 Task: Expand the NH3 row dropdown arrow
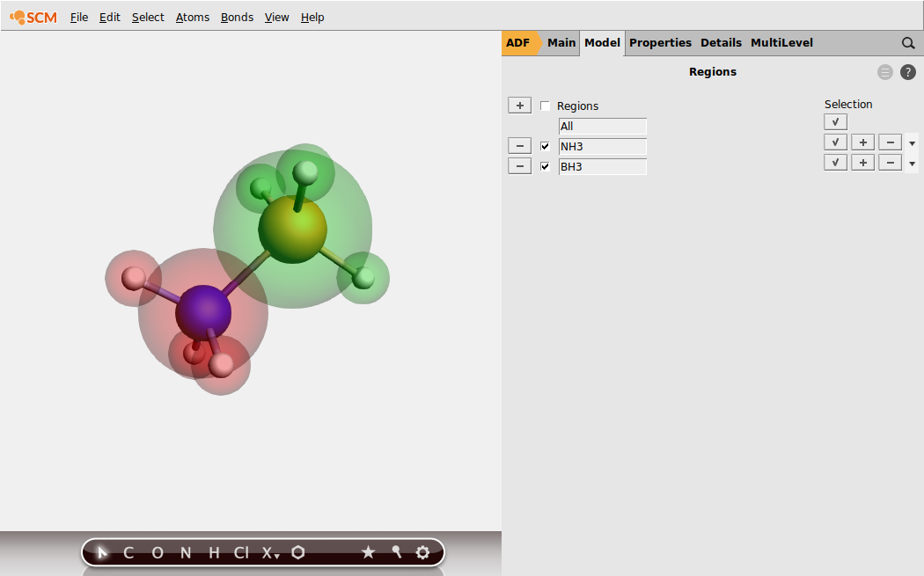pos(912,143)
